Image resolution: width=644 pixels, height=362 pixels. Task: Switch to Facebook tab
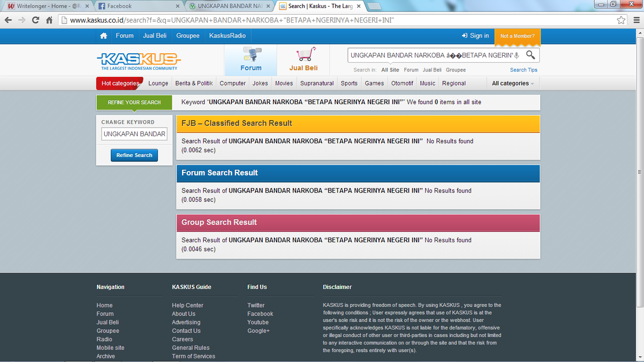(138, 6)
